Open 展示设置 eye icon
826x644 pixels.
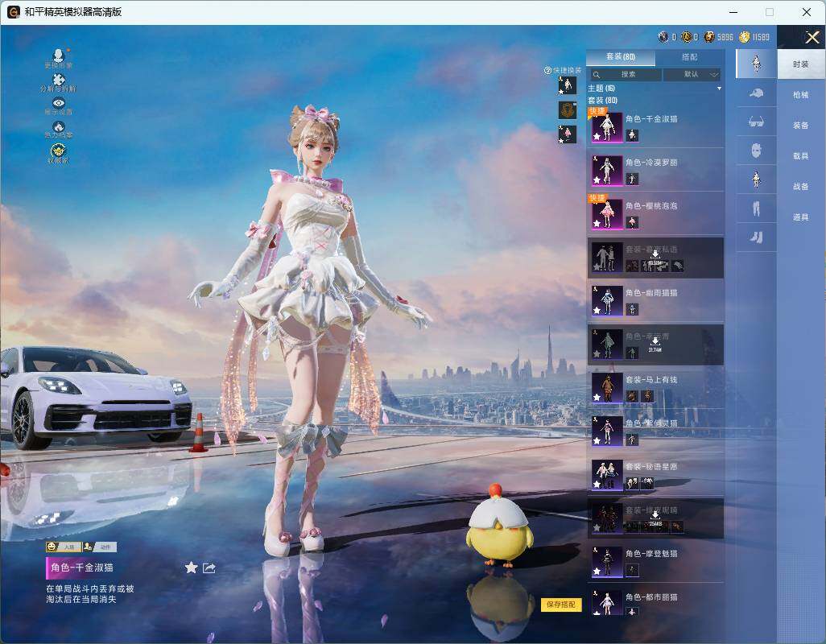click(59, 103)
